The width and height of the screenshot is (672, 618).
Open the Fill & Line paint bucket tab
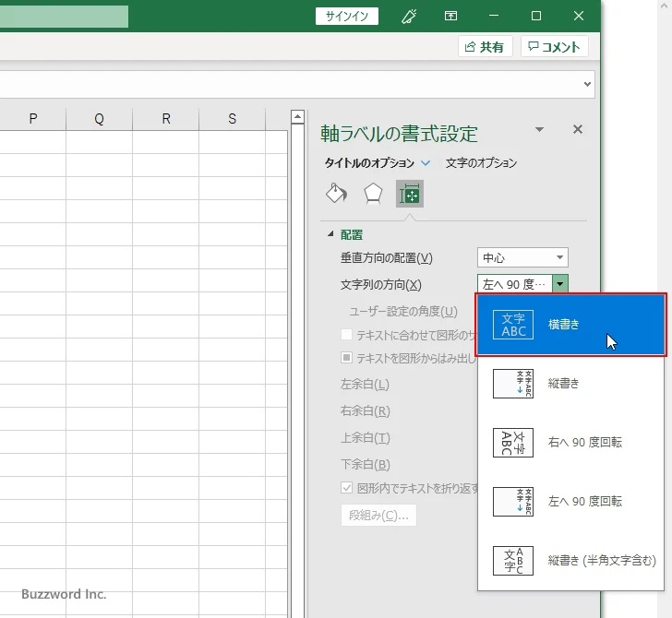(337, 193)
